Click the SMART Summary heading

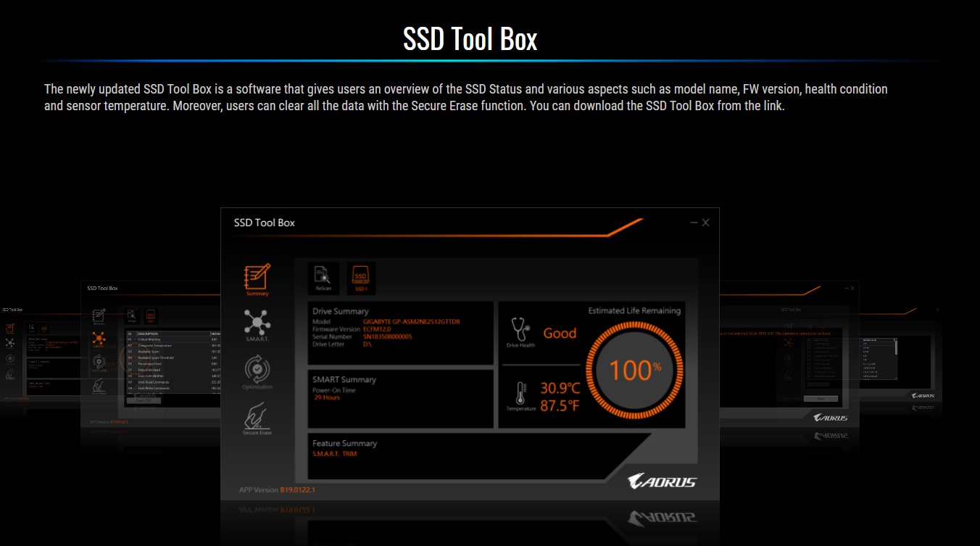pyautogui.click(x=344, y=379)
